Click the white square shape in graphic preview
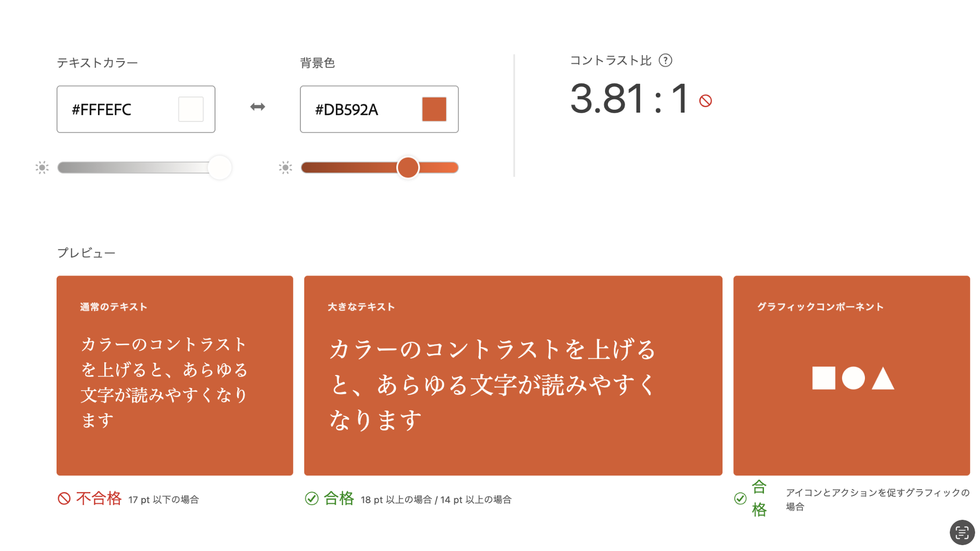Image resolution: width=980 pixels, height=551 pixels. coord(823,378)
